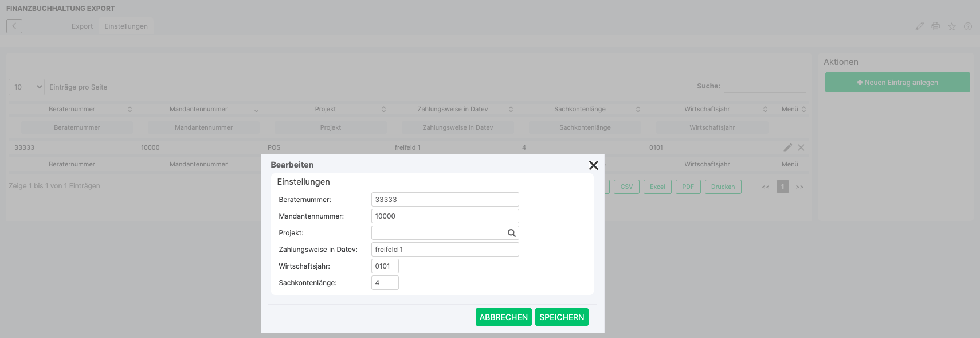
Task: Click the printer icon in header
Action: pyautogui.click(x=935, y=26)
